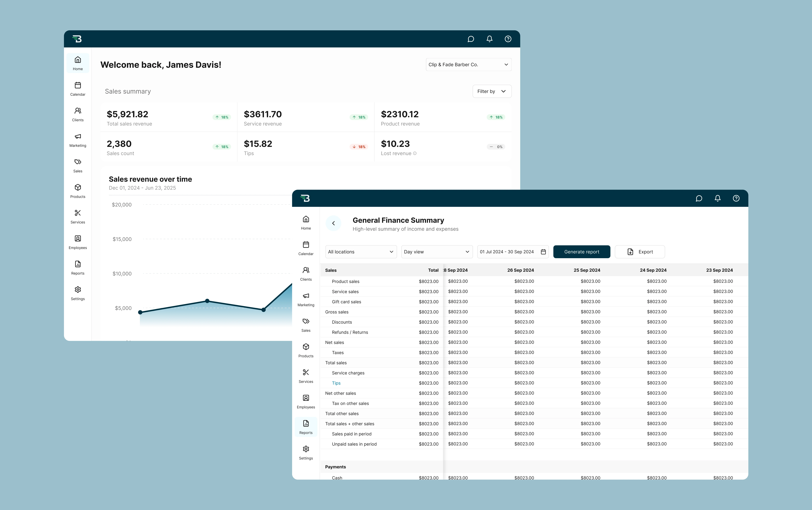This screenshot has width=812, height=510.
Task: Click the Lost revenue info icon
Action: (415, 153)
